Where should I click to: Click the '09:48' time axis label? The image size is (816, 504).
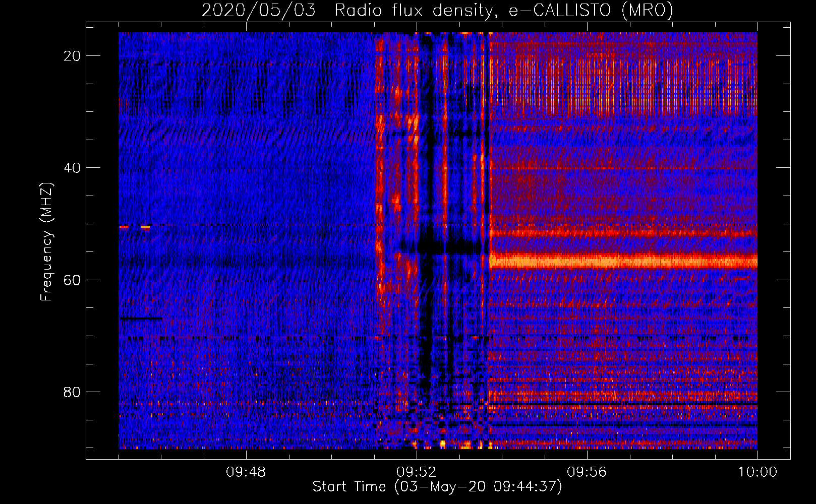tap(246, 472)
